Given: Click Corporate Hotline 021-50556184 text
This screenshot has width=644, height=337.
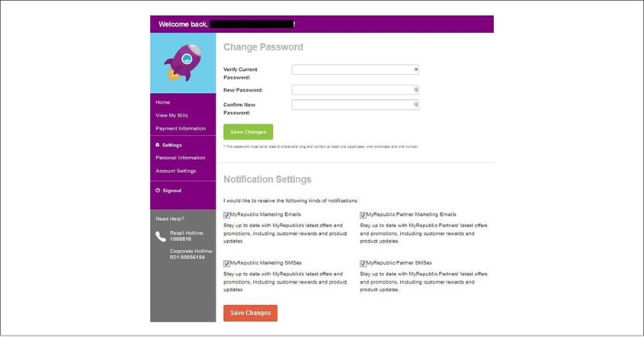Looking at the screenshot, I should tap(191, 254).
